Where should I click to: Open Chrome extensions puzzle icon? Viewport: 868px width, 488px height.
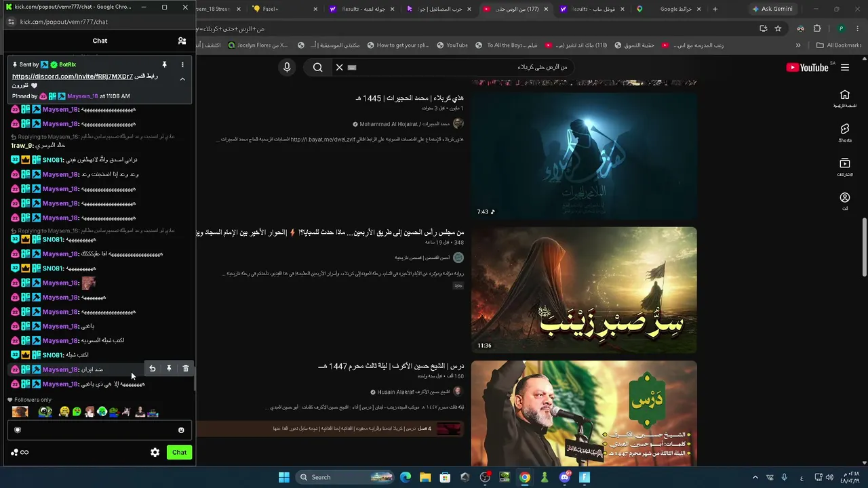point(817,28)
